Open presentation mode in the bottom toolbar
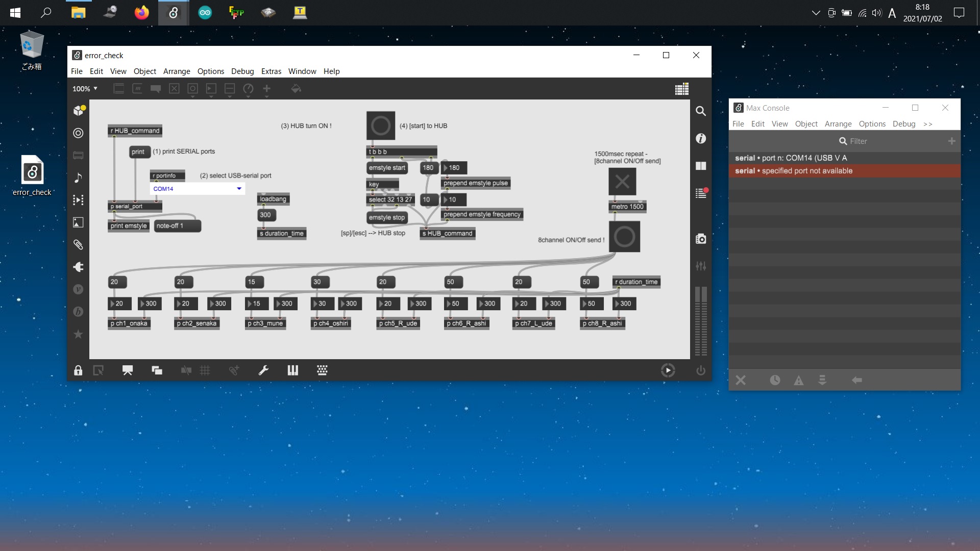Viewport: 980px width, 551px height. coord(128,370)
